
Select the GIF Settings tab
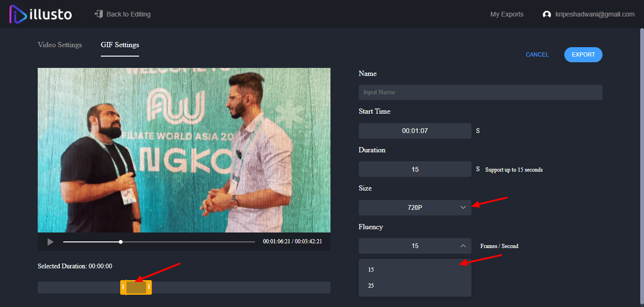[x=120, y=45]
